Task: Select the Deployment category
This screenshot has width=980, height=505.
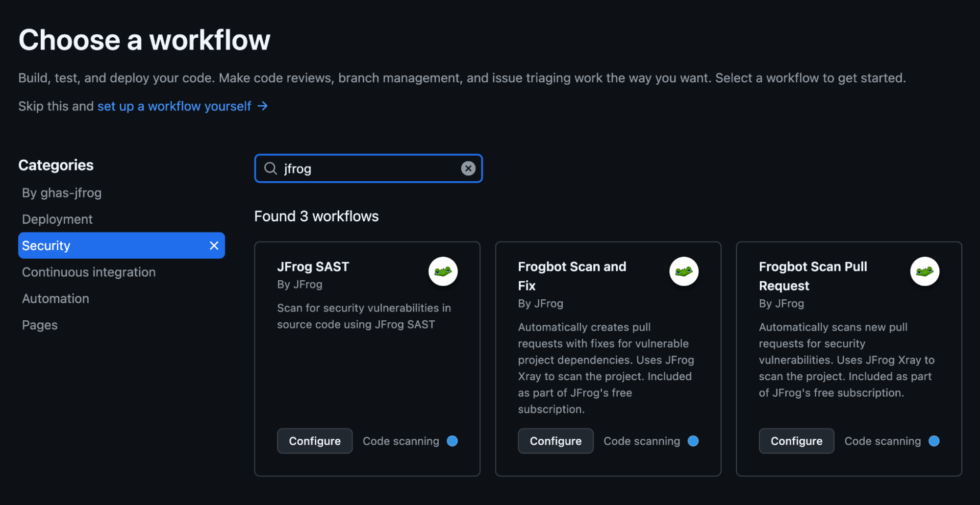Action: coord(57,219)
